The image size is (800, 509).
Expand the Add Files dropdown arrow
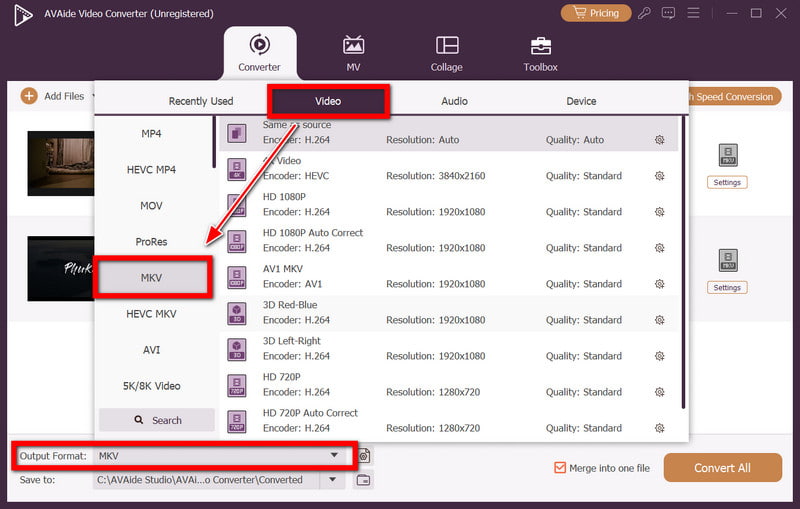coord(93,97)
